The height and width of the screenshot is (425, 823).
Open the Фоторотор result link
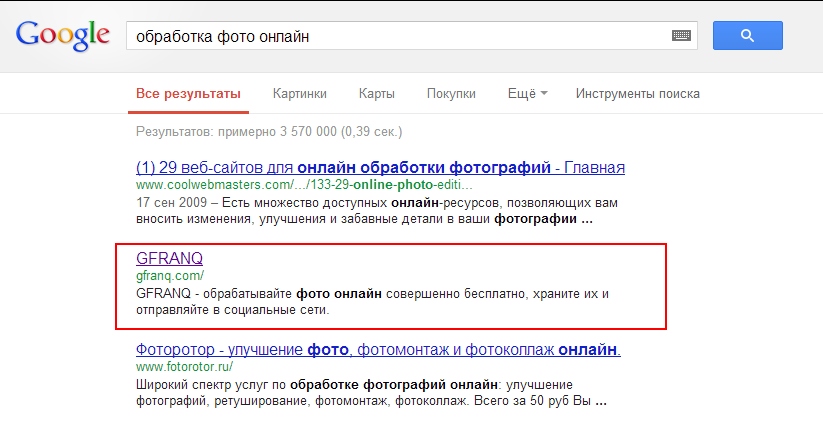coord(378,350)
